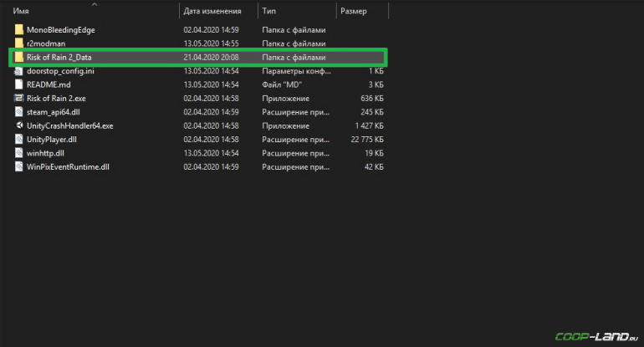Screen dimensions: 644x347
Task: Select the README.md file name
Action: click(49, 84)
